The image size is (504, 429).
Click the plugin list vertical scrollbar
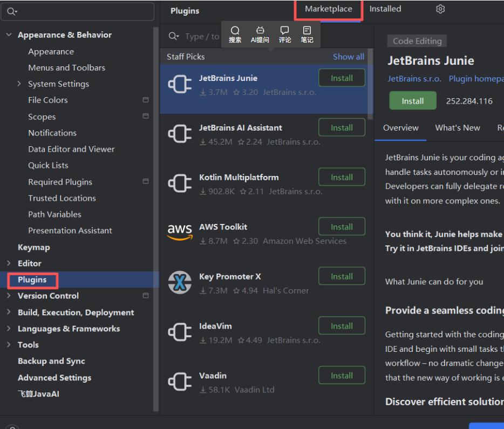[370, 84]
